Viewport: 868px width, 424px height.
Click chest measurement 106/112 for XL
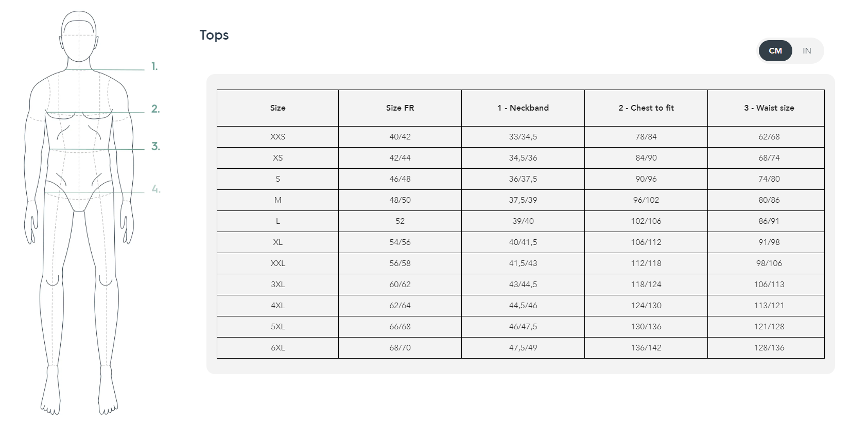click(x=646, y=242)
